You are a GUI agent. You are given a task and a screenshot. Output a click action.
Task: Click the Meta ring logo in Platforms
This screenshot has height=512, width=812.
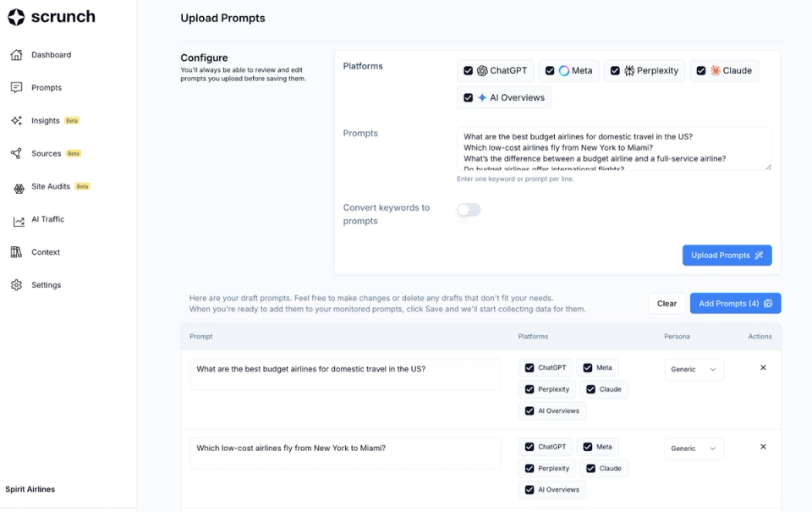(564, 70)
